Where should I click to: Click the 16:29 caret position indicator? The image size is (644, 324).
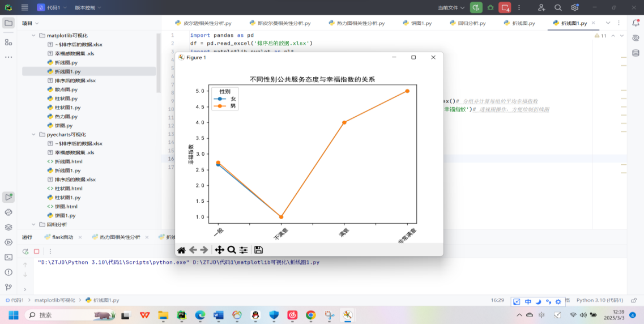497,300
